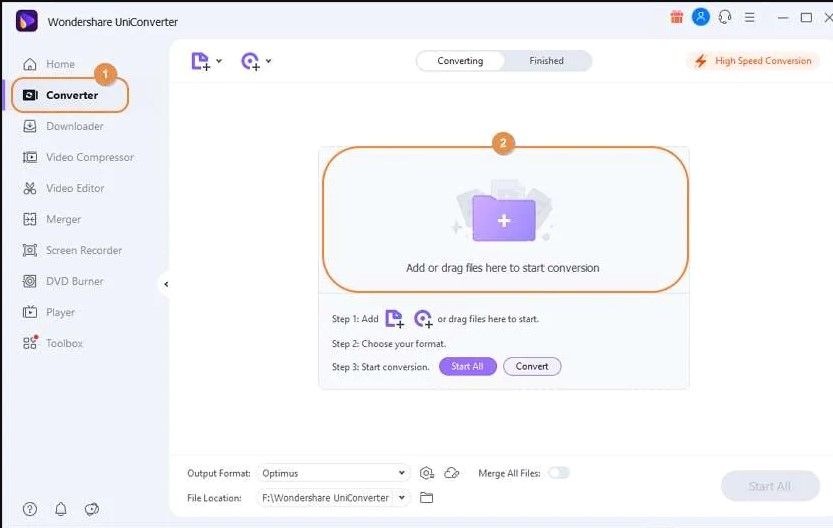This screenshot has width=833, height=528.
Task: Open DVD Burner section
Action: [63, 281]
